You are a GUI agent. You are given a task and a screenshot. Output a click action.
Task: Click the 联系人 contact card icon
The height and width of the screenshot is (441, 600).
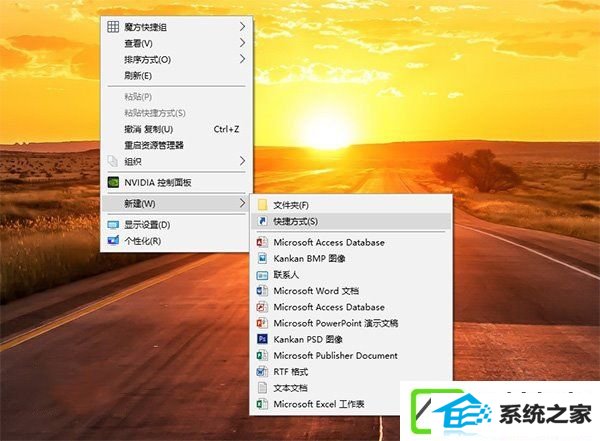click(x=262, y=275)
